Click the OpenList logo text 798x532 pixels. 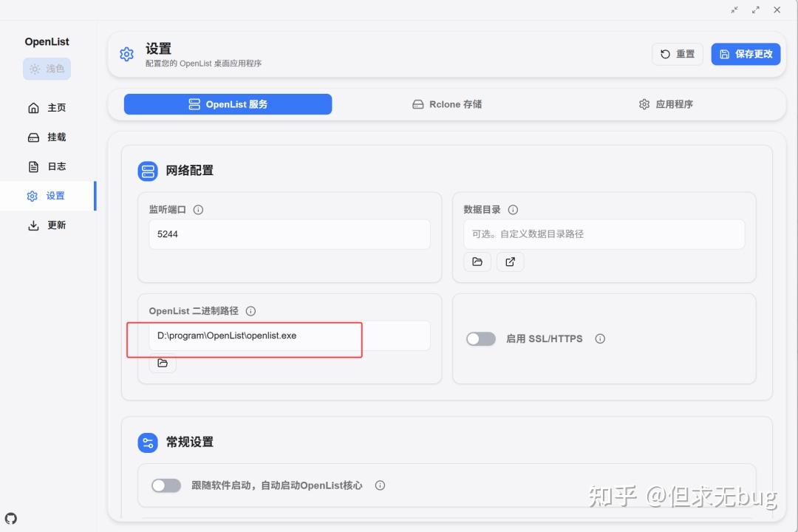pos(47,41)
